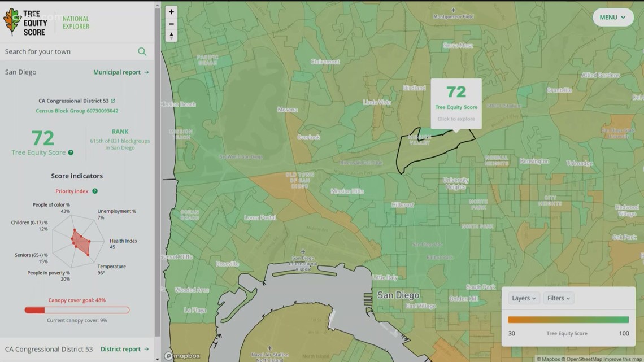Click the 72 score map popup
The width and height of the screenshot is (644, 362).
(456, 104)
